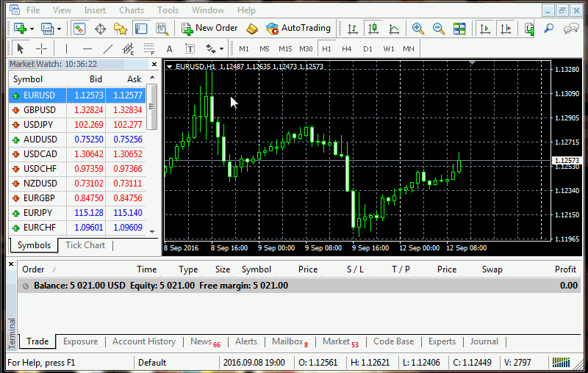The width and height of the screenshot is (588, 373).
Task: Open the MetaEditor book icon
Action: (x=252, y=29)
